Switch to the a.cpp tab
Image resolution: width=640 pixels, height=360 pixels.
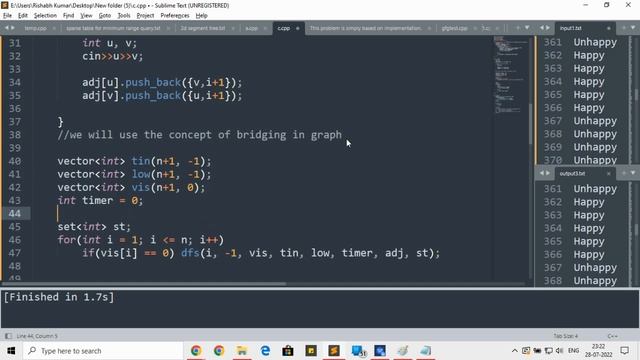[252, 28]
